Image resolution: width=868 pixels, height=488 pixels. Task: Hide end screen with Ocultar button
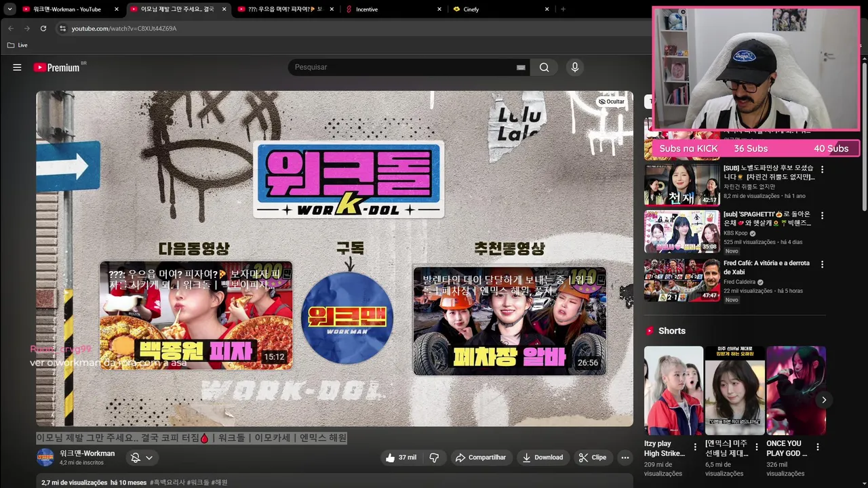point(611,102)
